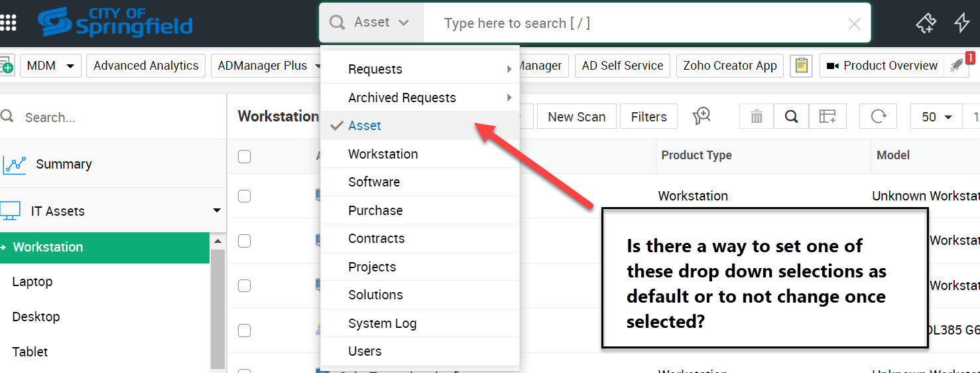Clear the global search with X icon
The image size is (980, 373).
[855, 24]
